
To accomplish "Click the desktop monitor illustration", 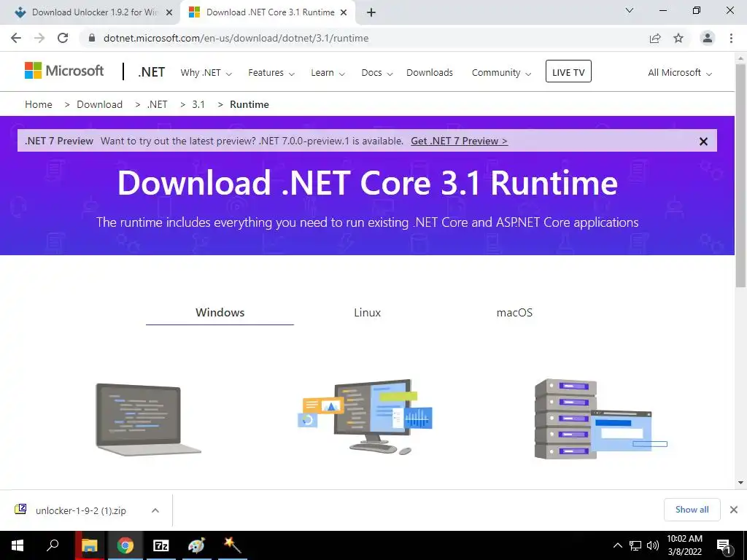I will [365, 416].
